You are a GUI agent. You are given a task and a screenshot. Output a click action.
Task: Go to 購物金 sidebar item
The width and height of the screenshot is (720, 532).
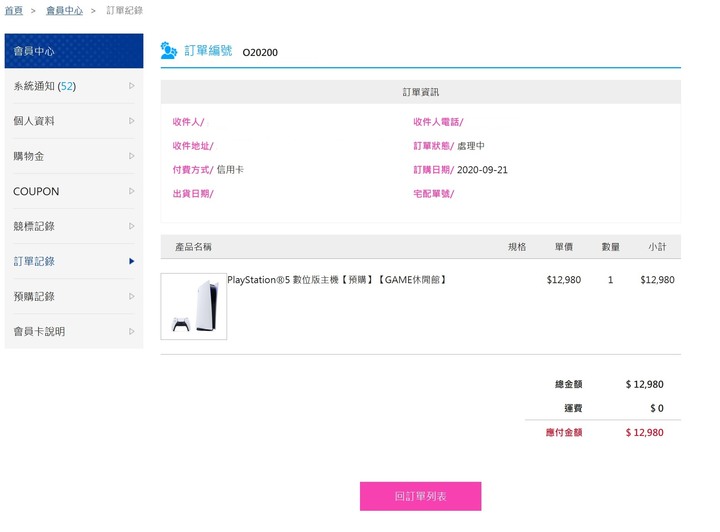74,156
